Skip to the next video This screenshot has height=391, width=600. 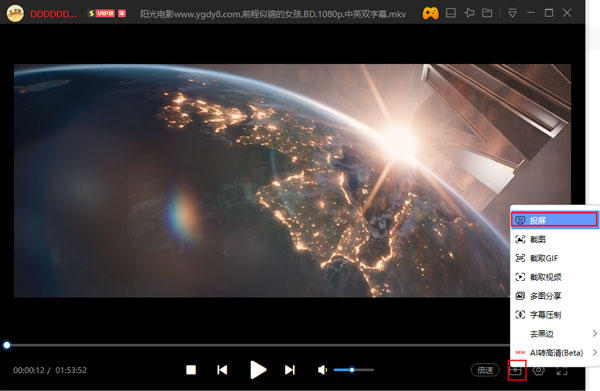(290, 370)
